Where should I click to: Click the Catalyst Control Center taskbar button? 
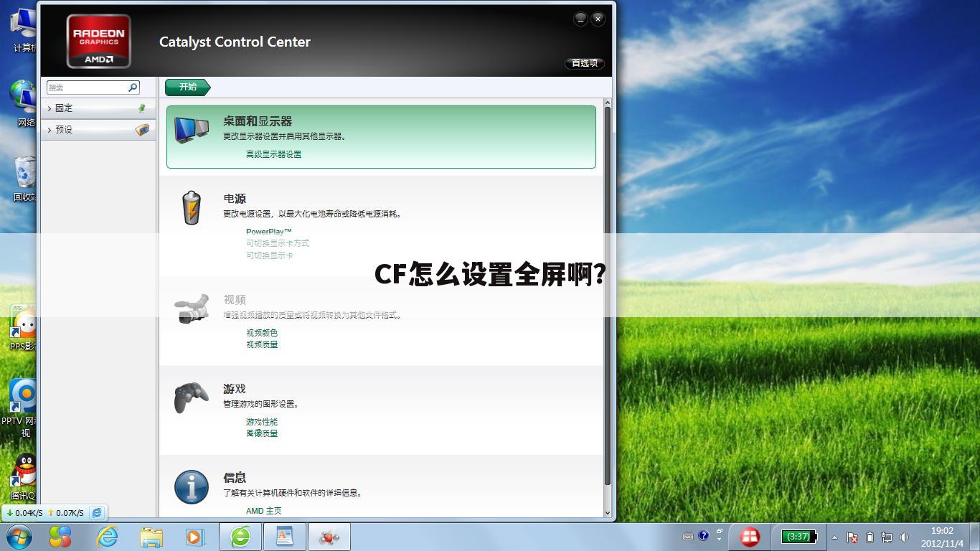[x=329, y=537]
